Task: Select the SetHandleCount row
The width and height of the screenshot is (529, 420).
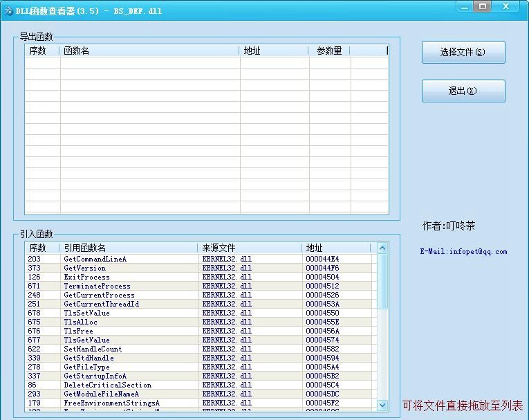Action: pos(201,349)
